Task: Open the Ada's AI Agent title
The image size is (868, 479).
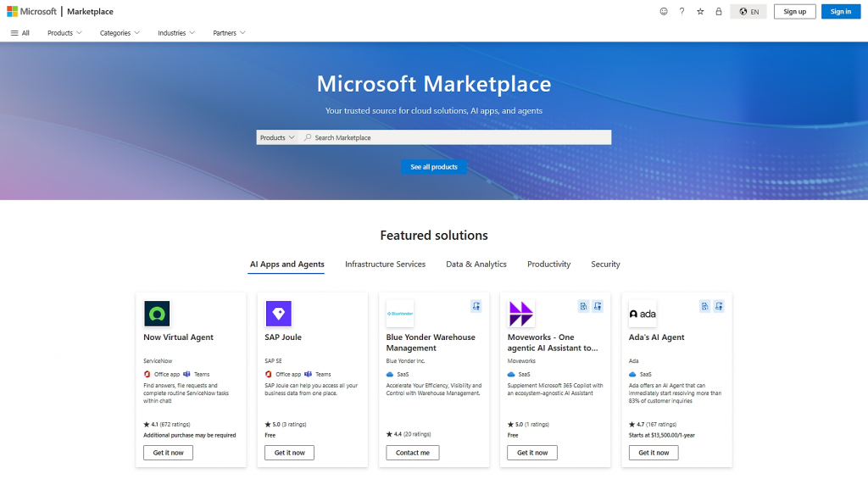Action: 657,337
